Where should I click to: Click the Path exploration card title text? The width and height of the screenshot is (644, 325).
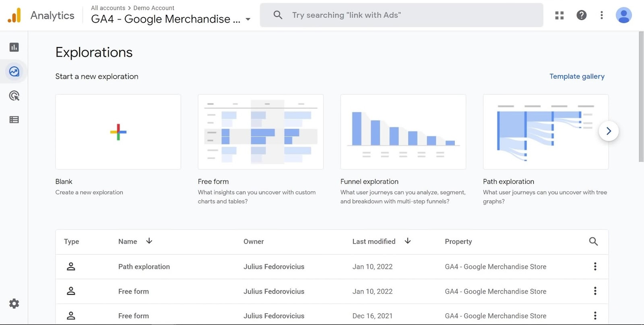point(509,181)
